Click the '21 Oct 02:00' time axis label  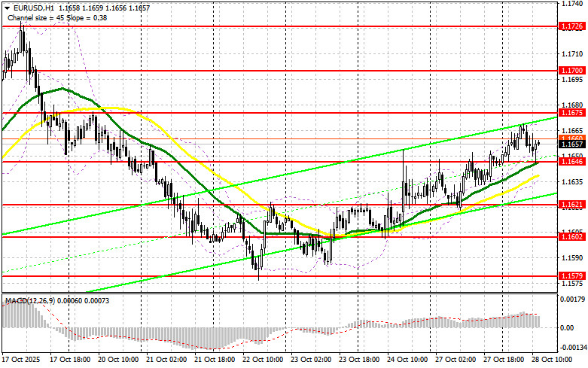(x=166, y=360)
